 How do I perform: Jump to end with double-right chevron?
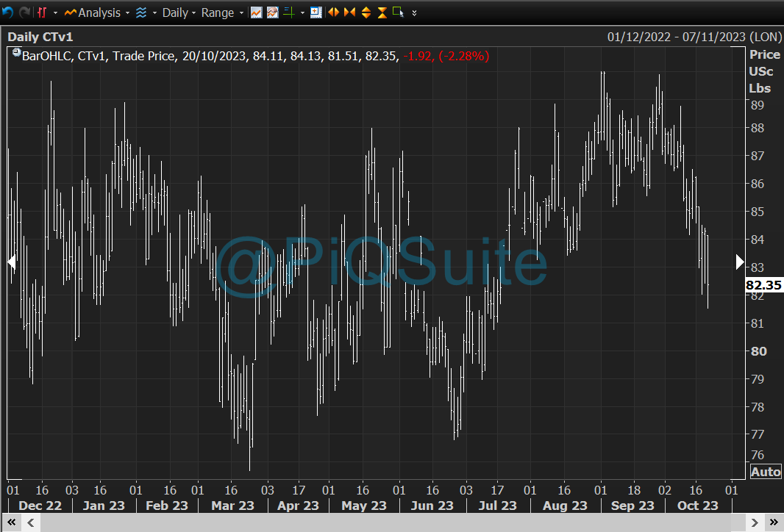click(x=774, y=522)
